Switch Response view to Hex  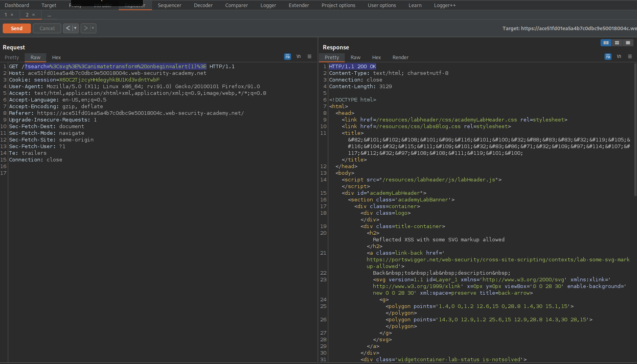click(376, 57)
